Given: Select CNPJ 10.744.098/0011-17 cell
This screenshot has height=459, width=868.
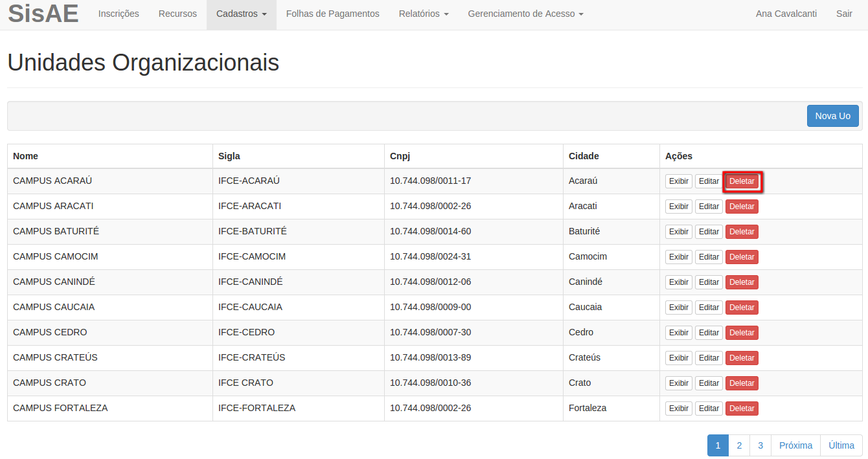Looking at the screenshot, I should pos(474,181).
